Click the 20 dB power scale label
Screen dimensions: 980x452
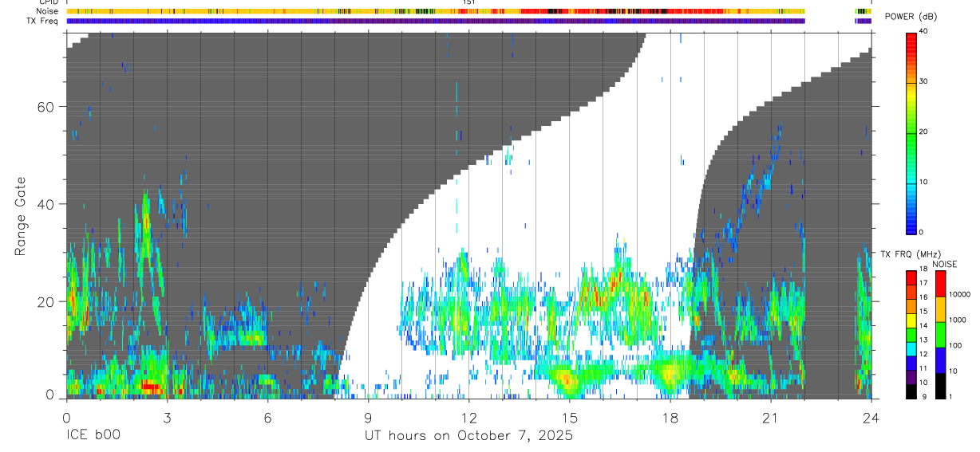pos(925,132)
